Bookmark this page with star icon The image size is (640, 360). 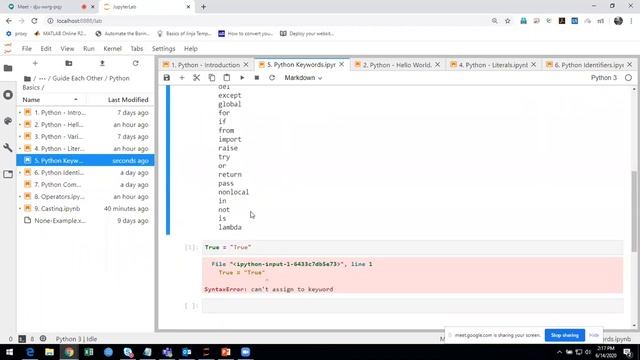pyautogui.click(x=507, y=21)
